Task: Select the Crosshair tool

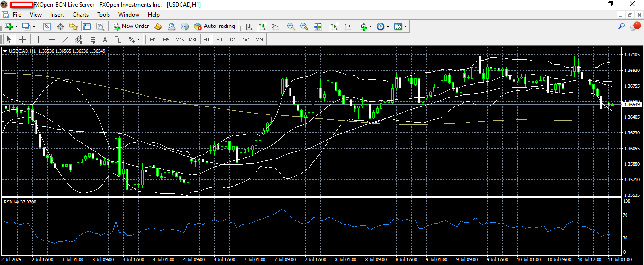Action: (x=22, y=39)
